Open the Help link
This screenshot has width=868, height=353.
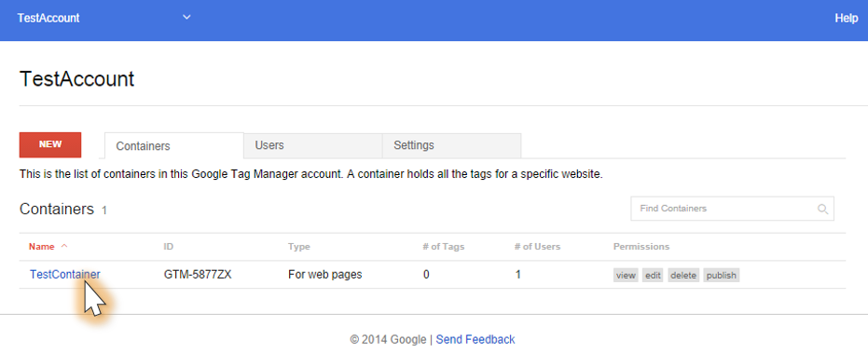846,18
